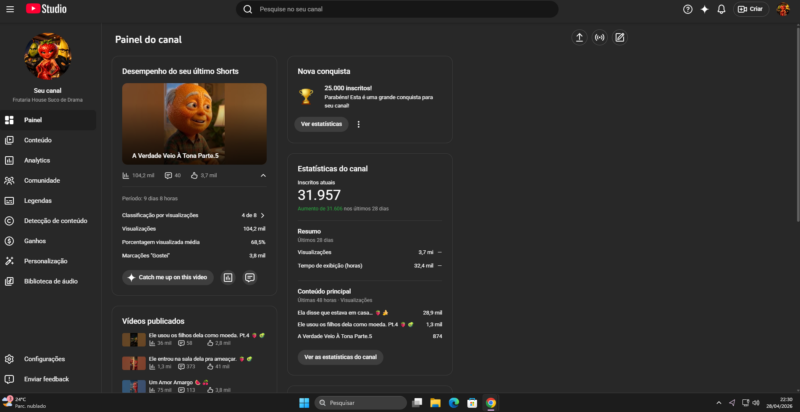Click the upload video icon
The height and width of the screenshot is (412, 800).
(x=579, y=37)
